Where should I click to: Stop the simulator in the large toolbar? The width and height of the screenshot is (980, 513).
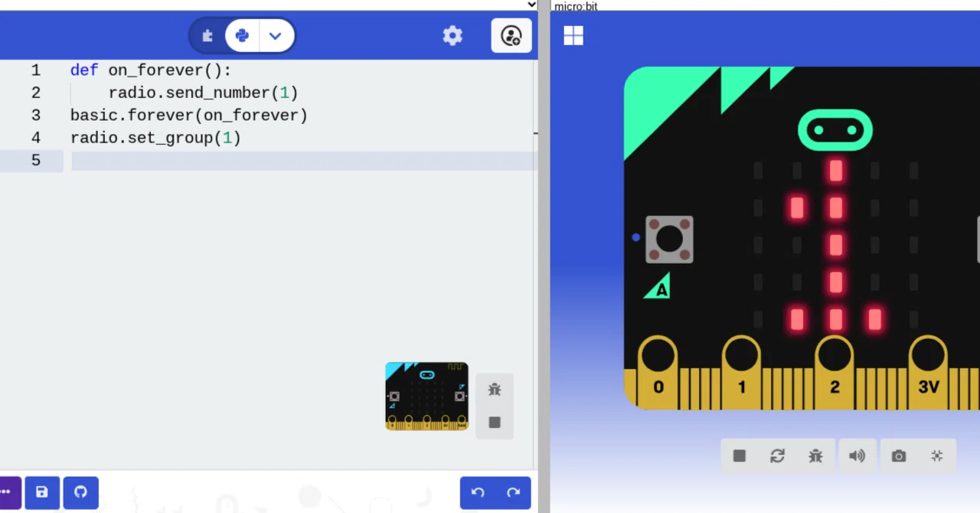click(x=739, y=456)
